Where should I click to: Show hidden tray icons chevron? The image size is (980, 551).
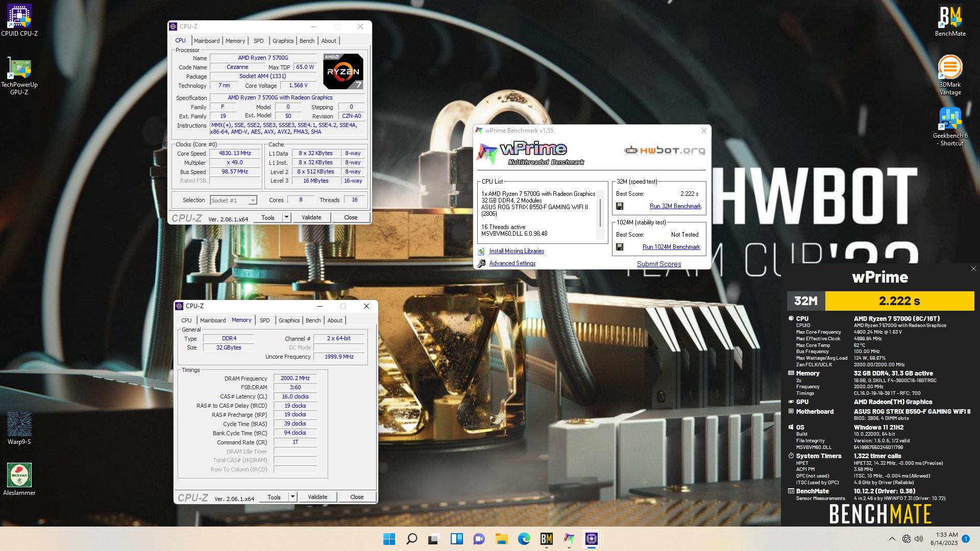pyautogui.click(x=892, y=539)
